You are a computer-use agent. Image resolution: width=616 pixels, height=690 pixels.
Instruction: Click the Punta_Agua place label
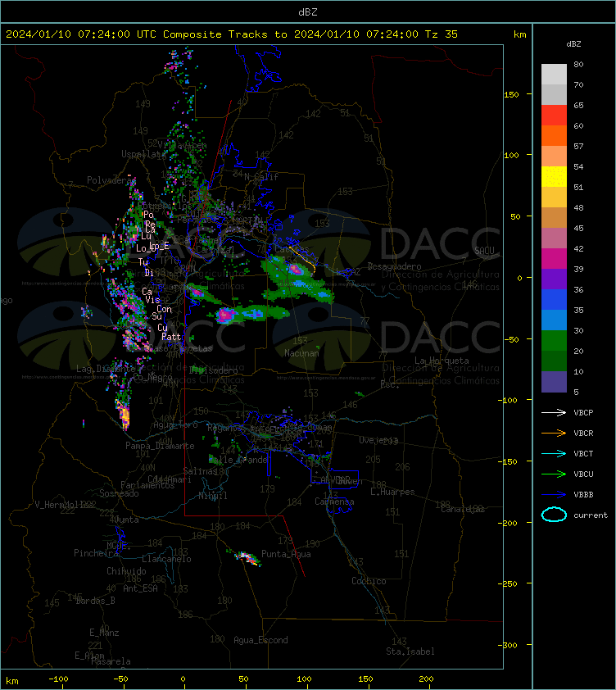[286, 554]
